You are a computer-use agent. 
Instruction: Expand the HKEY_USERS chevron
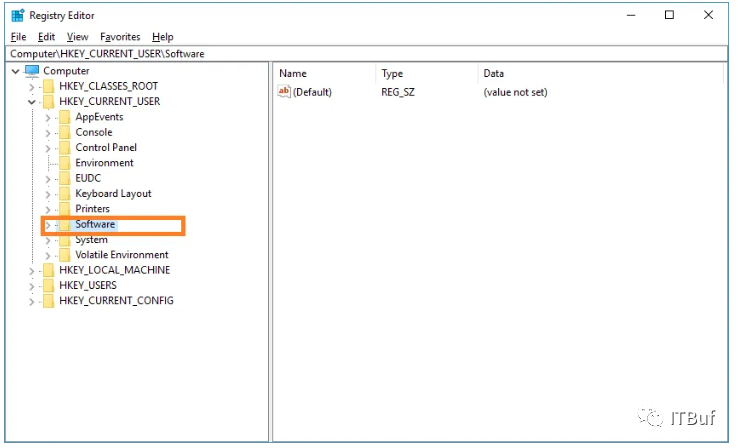pos(32,286)
